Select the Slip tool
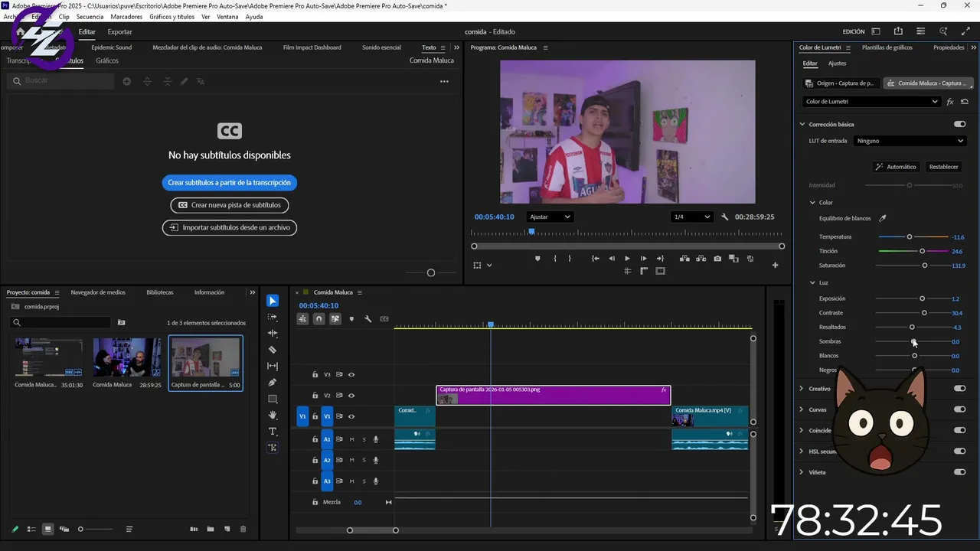980x551 pixels. [x=273, y=367]
